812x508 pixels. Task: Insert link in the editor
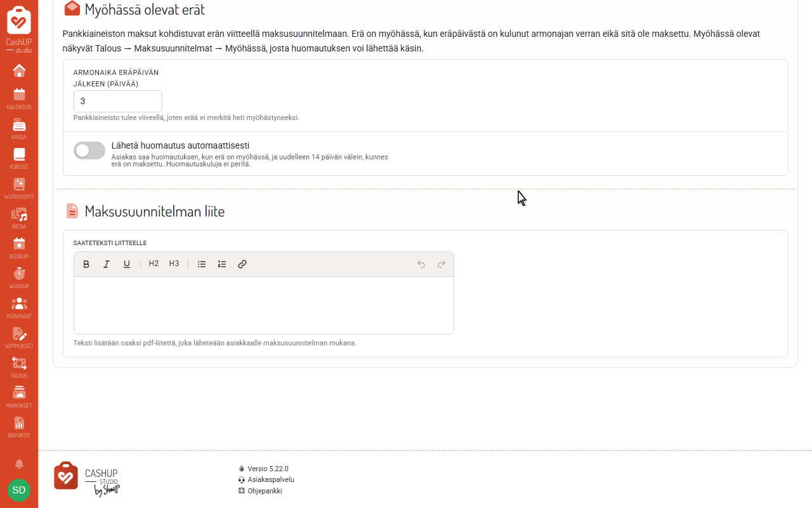(242, 264)
